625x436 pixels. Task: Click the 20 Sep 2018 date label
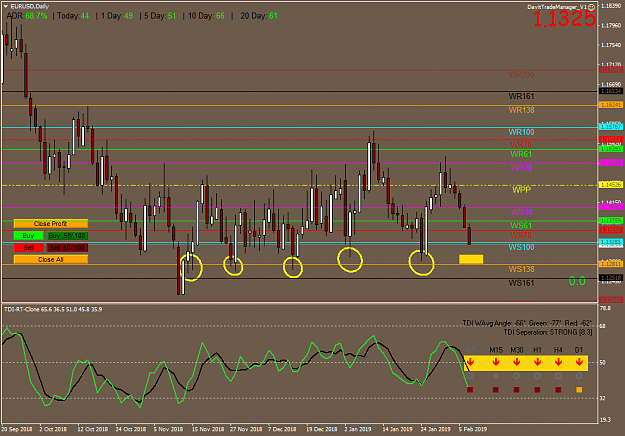click(x=16, y=429)
